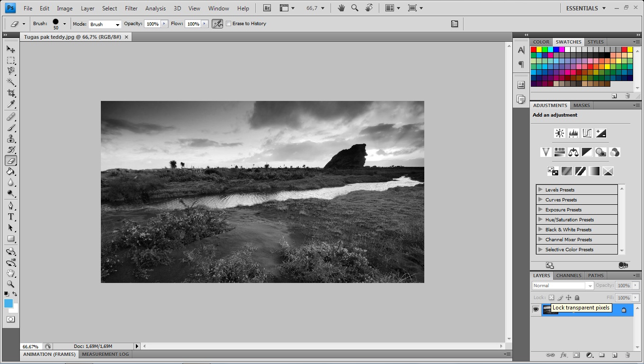Select the Horizontal Type tool

11,217
